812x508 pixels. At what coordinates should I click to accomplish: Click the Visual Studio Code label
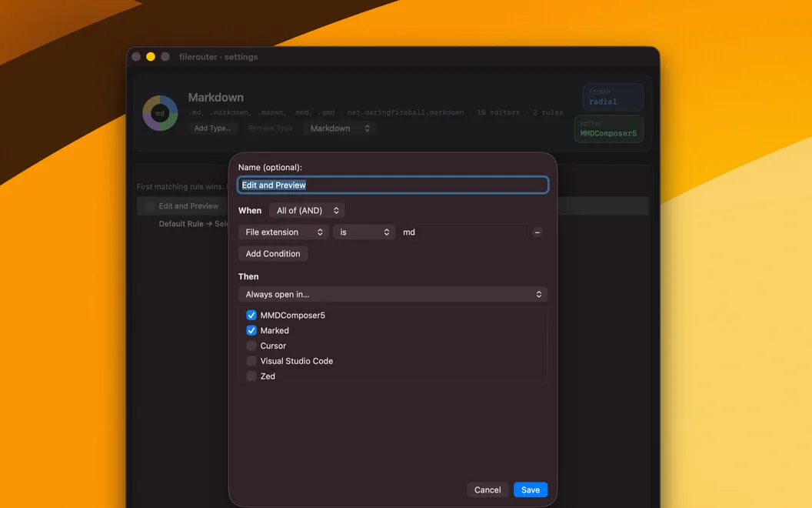(x=296, y=361)
